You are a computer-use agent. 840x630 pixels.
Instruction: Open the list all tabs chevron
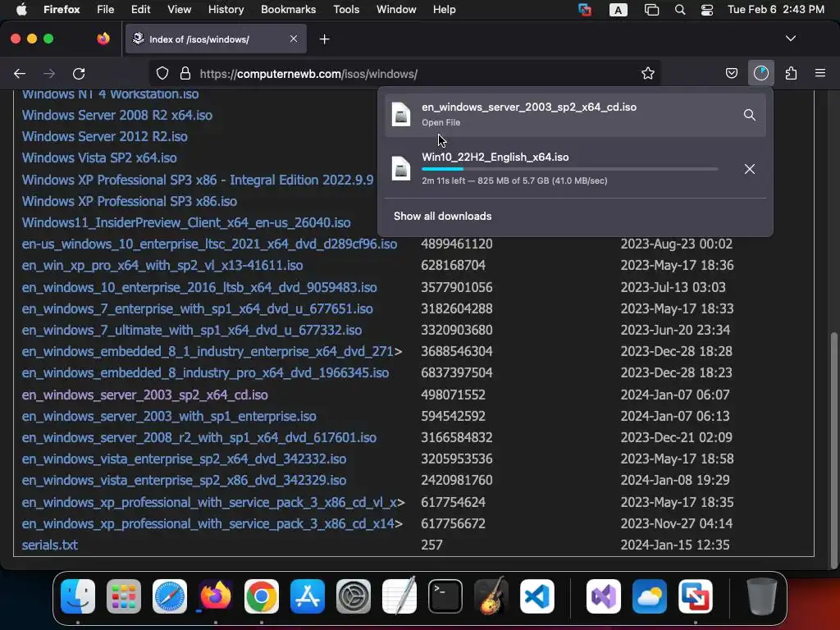(x=791, y=39)
